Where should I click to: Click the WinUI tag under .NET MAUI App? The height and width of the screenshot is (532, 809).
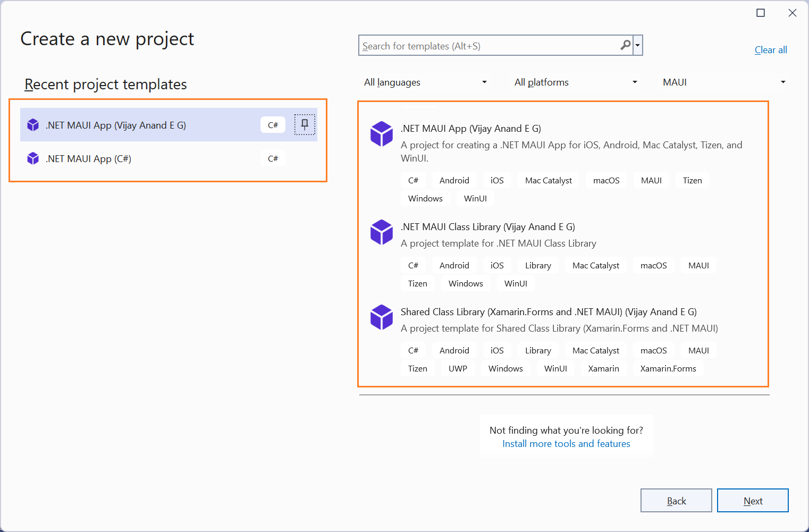[475, 199]
